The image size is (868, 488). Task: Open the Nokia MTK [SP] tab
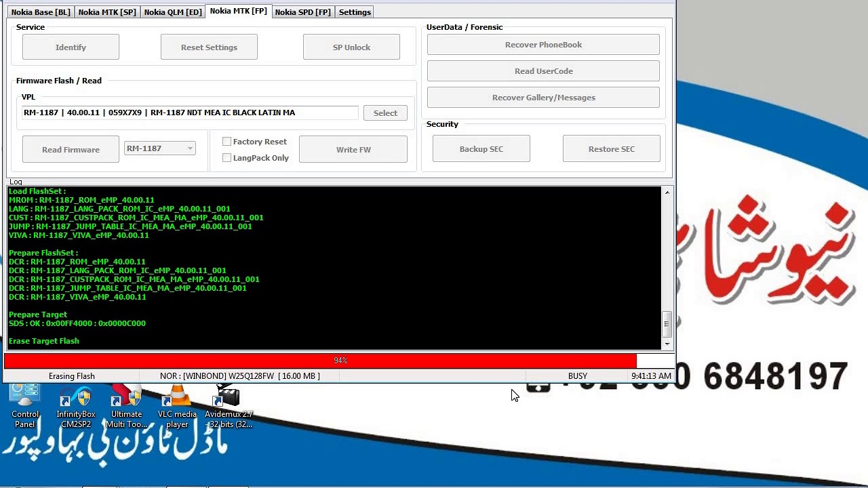[107, 12]
